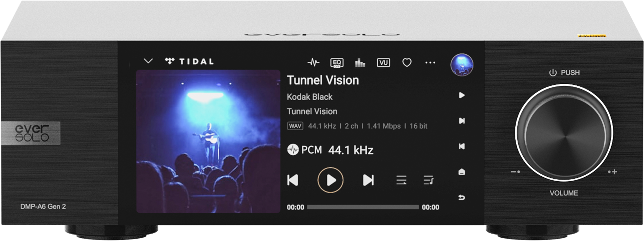This screenshot has width=644, height=241.
Task: Skip to next track in player controls
Action: pos(368,180)
